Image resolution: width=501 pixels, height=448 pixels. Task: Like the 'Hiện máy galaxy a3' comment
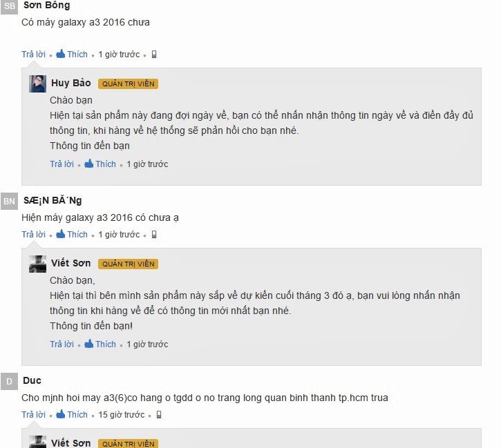72,235
